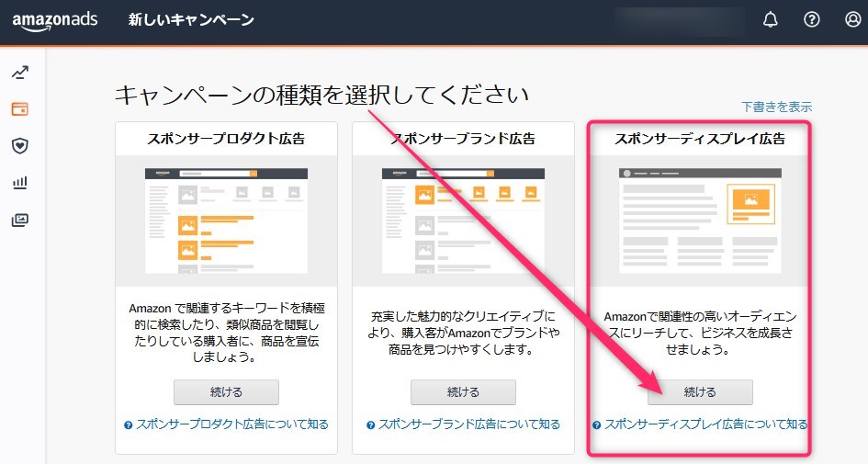Open the shield heart icon in sidebar
This screenshot has width=868, height=464.
[x=20, y=146]
